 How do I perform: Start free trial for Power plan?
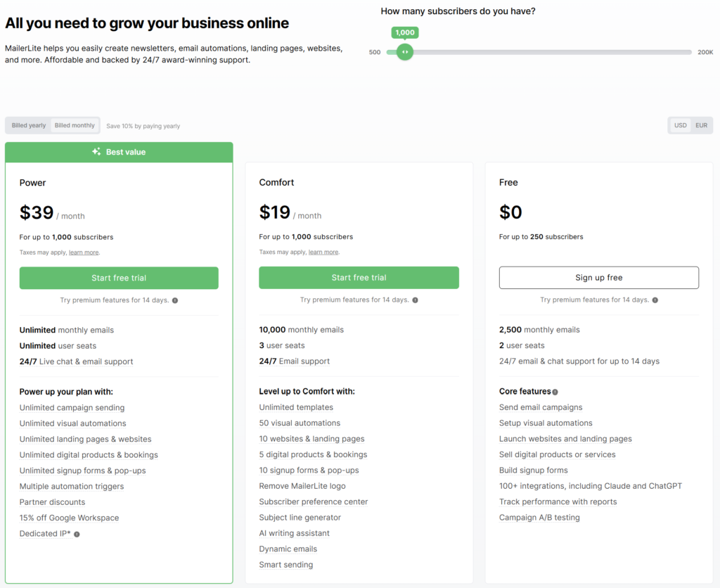click(x=119, y=278)
